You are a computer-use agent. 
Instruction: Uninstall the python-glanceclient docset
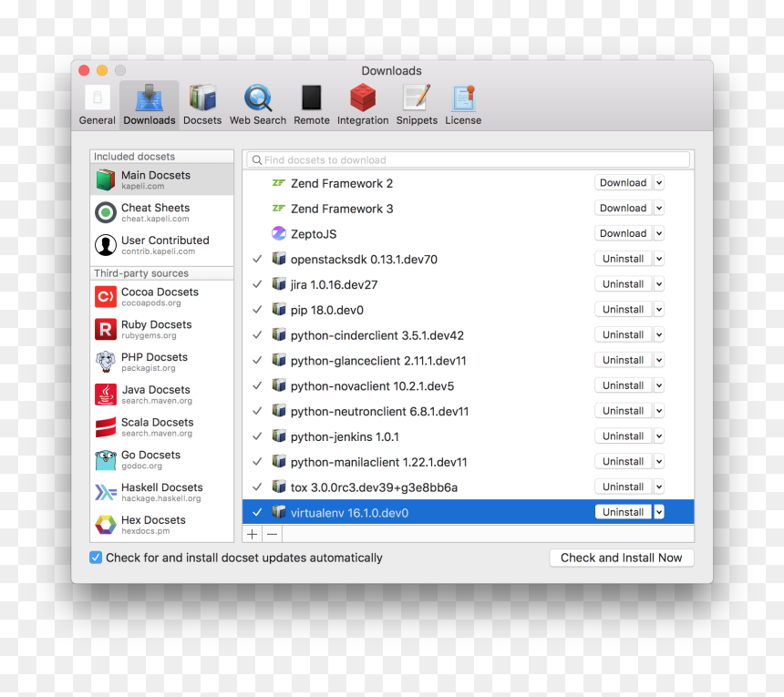point(623,360)
